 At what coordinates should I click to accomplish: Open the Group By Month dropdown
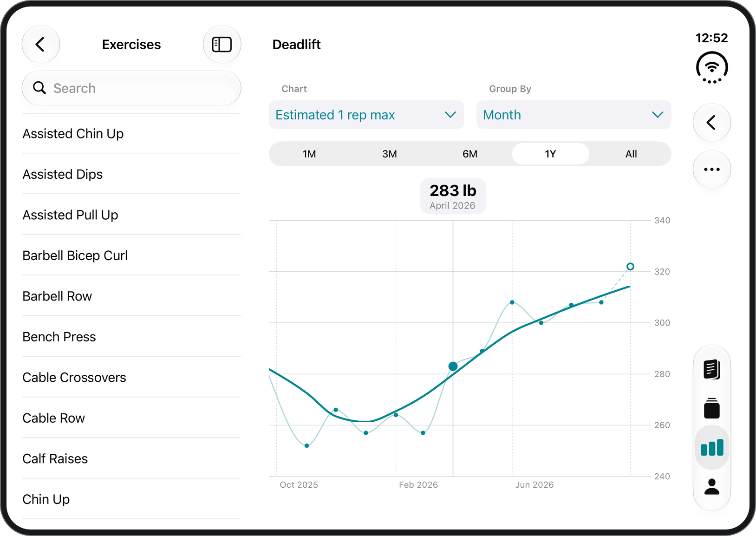(x=574, y=115)
